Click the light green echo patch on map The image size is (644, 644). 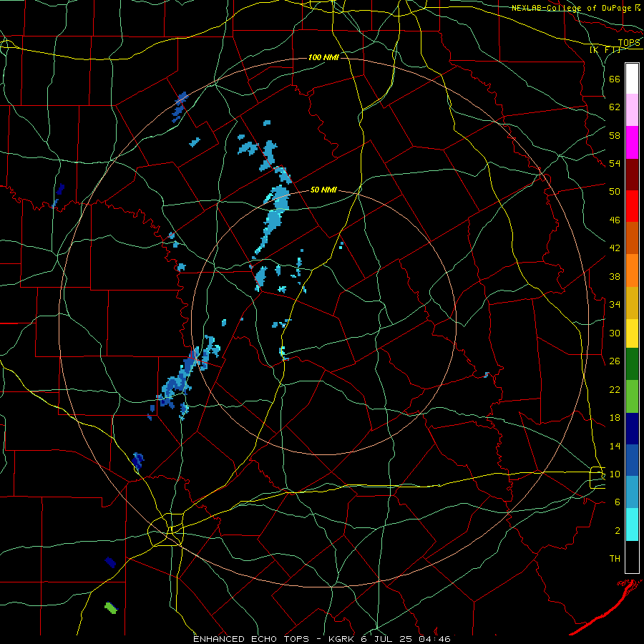(111, 608)
